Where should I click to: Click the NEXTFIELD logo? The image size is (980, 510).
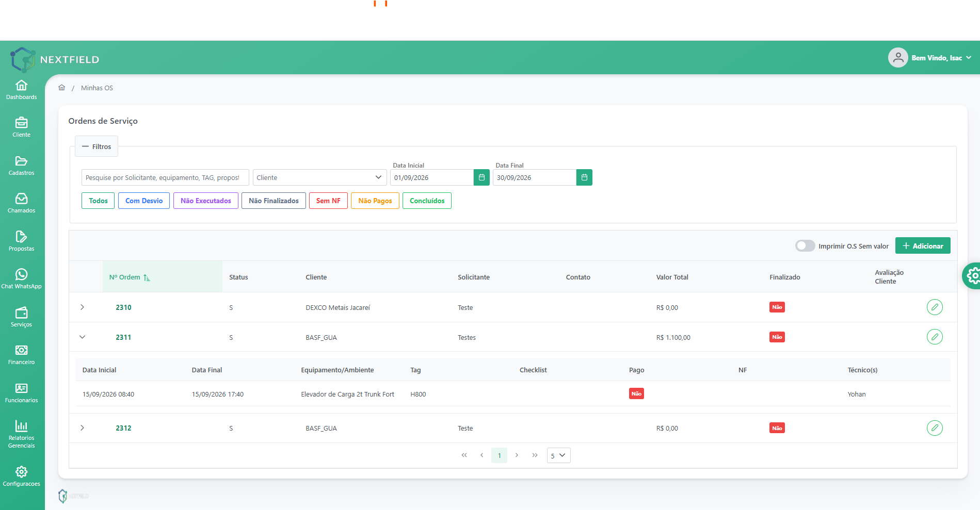pos(55,59)
